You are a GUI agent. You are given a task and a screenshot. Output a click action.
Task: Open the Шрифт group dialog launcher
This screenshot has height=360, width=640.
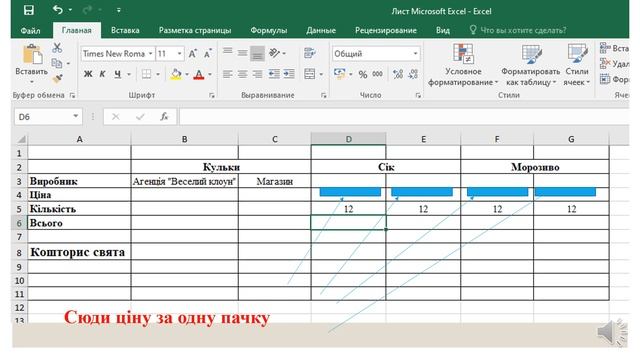pyautogui.click(x=211, y=96)
